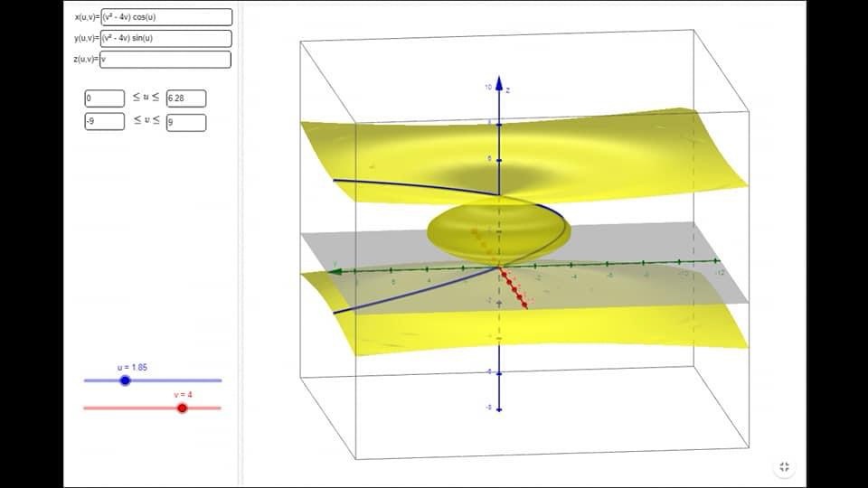The width and height of the screenshot is (868, 488).
Task: Select the u upper bound field showing 6.28
Action: 186,99
